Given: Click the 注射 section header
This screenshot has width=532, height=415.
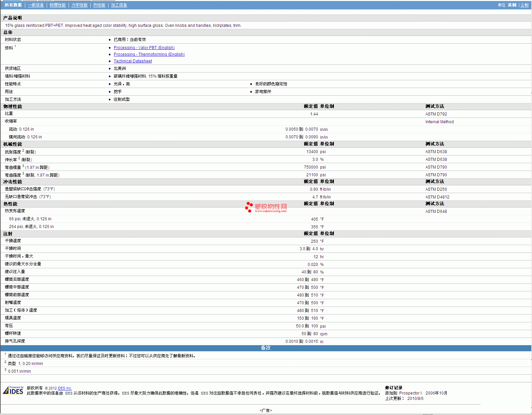Looking at the screenshot, I should coord(8,234).
